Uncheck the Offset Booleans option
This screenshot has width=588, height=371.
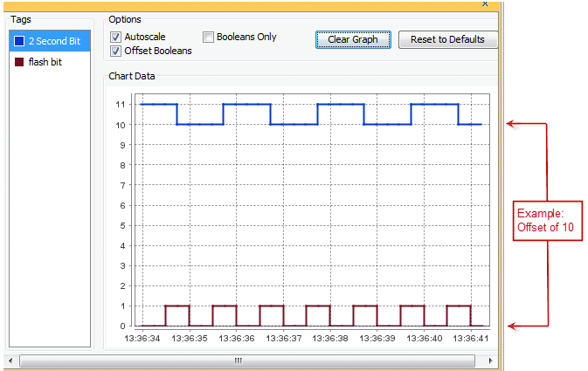tap(116, 51)
